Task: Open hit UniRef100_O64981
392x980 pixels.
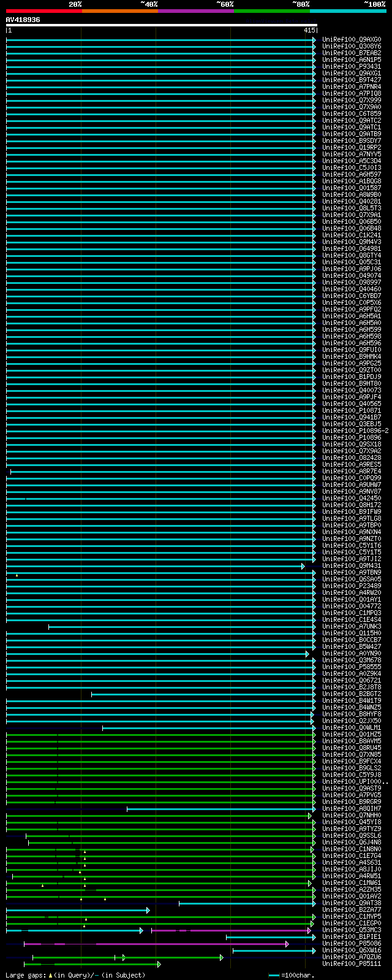Action: click(x=352, y=249)
